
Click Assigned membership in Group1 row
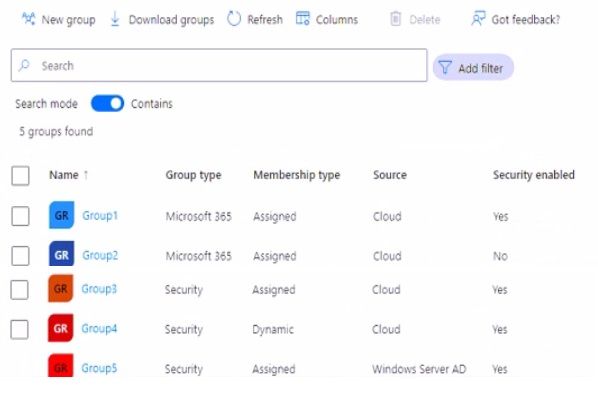[275, 217]
